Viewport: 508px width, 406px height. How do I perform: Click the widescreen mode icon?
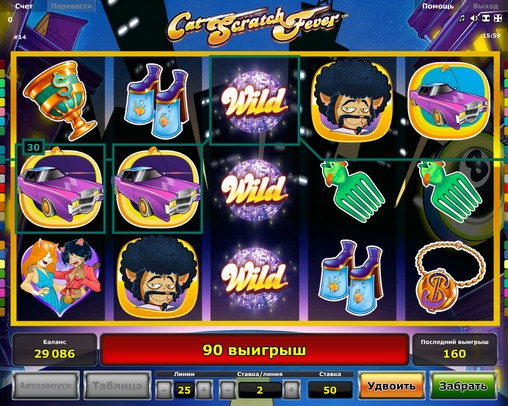click(x=486, y=19)
